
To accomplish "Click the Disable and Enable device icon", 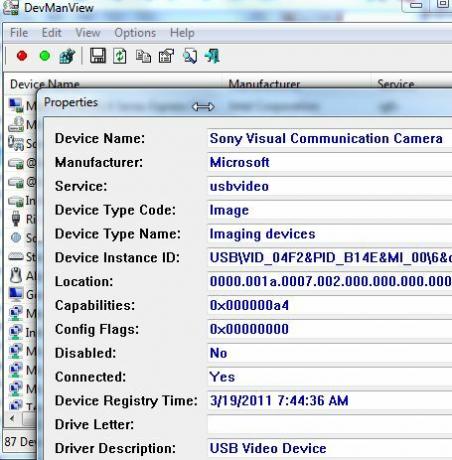I will (x=67, y=56).
